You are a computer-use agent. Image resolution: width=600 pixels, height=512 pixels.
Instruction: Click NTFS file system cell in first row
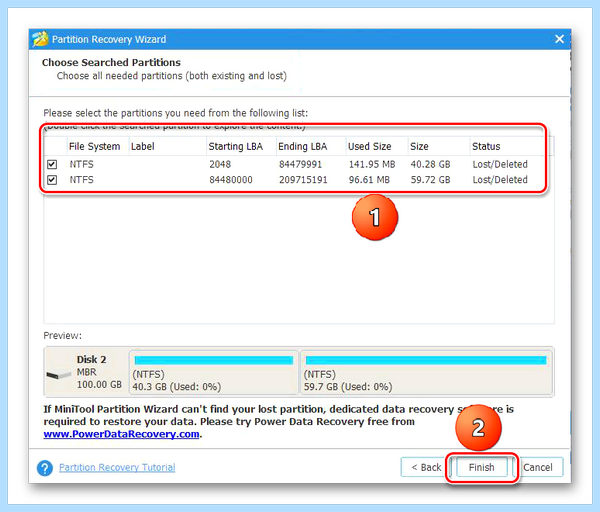tap(82, 165)
